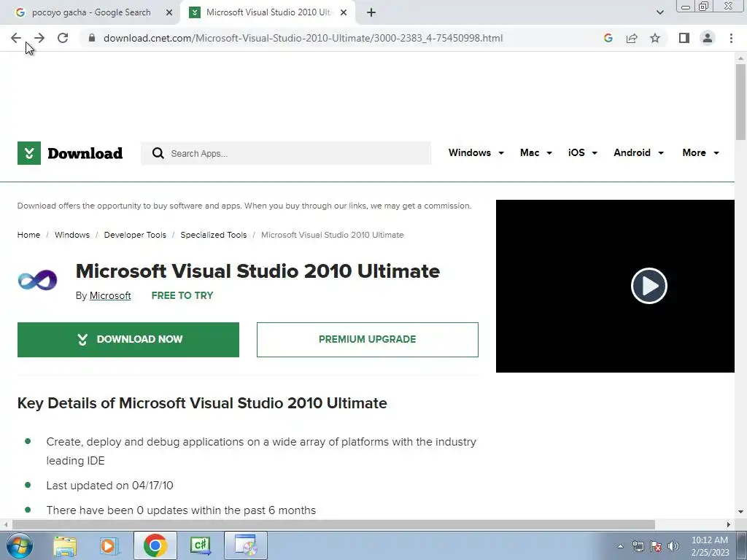747x560 pixels.
Task: Open the Developer Tools breadcrumb
Action: pos(135,235)
